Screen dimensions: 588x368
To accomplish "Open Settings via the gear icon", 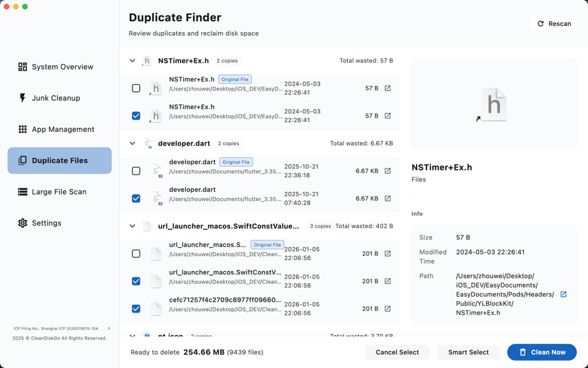I will [23, 222].
